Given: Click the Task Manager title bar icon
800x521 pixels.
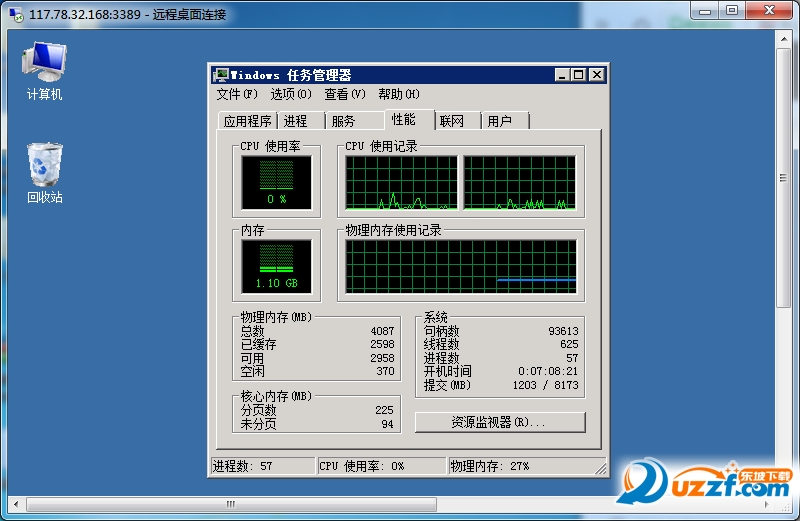Looking at the screenshot, I should coord(221,75).
